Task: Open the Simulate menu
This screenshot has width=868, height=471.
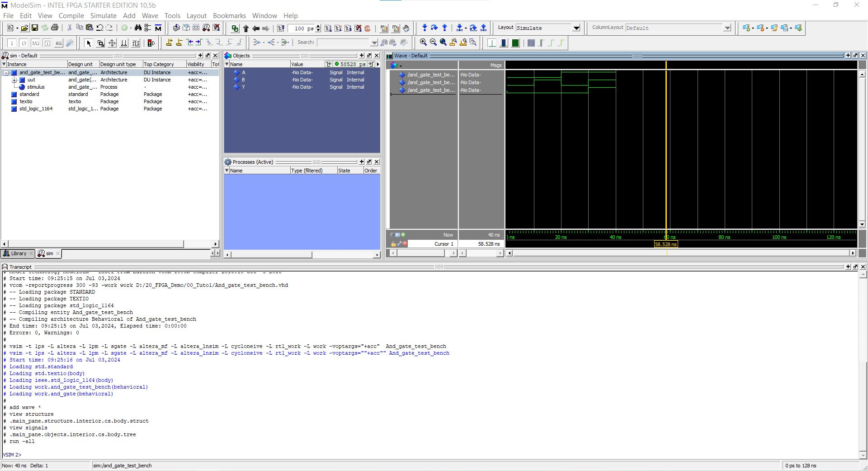Action: point(104,15)
